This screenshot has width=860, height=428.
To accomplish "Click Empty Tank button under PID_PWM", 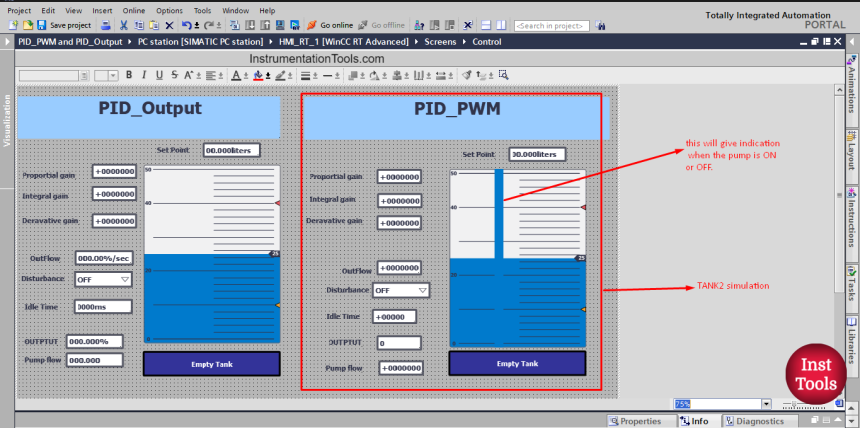I will [517, 363].
